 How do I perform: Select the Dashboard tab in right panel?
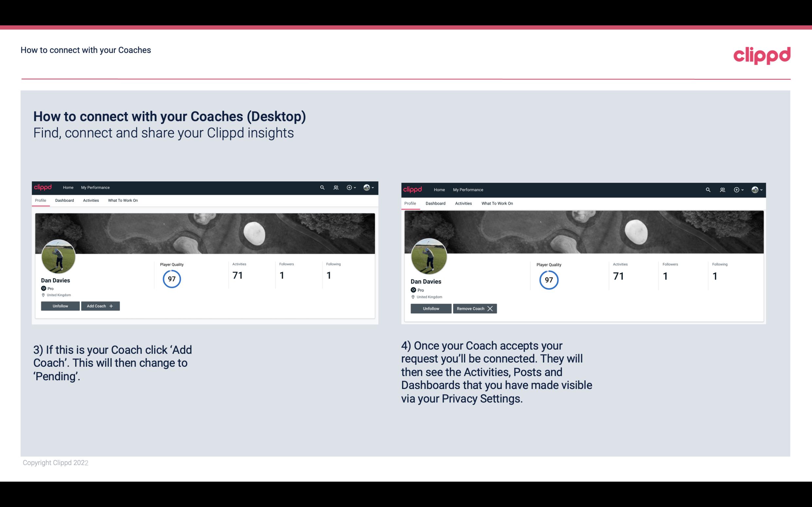[435, 203]
